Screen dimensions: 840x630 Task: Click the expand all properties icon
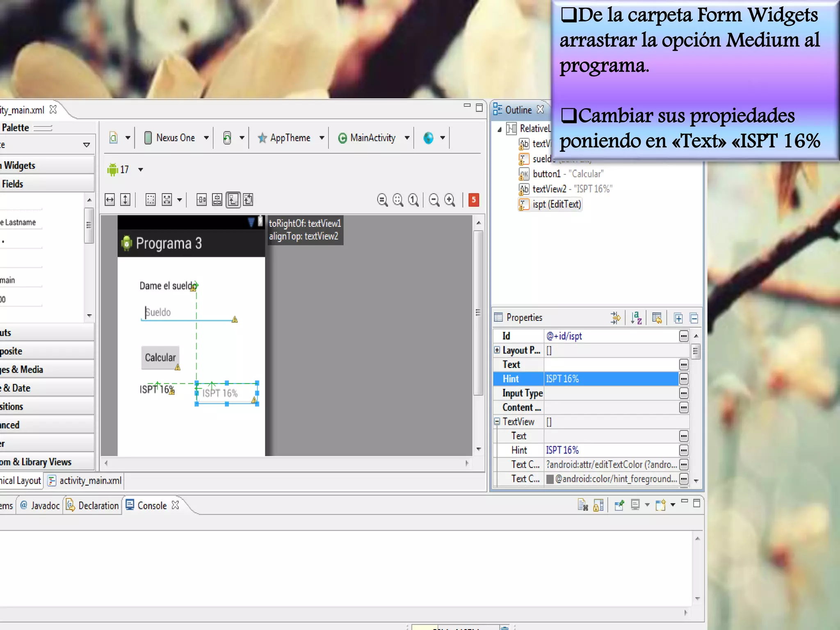pos(678,318)
